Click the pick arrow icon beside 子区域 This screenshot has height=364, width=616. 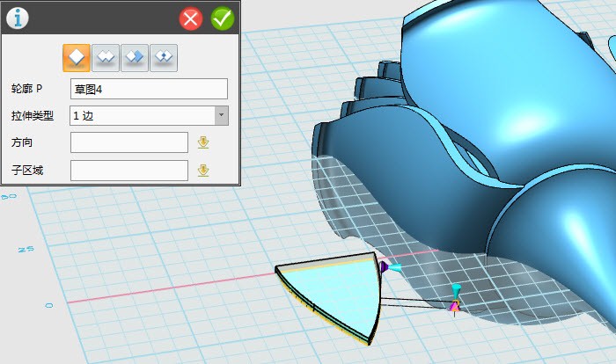tap(203, 171)
